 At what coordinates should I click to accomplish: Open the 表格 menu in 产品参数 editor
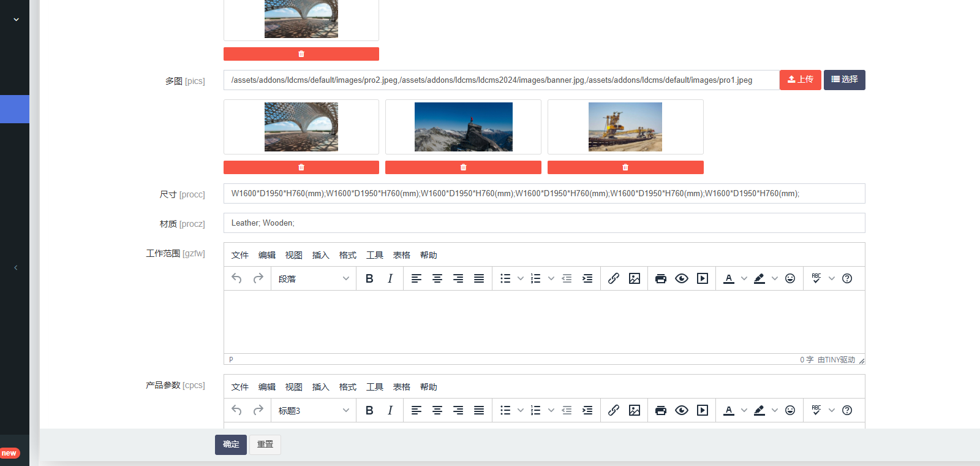coord(401,387)
